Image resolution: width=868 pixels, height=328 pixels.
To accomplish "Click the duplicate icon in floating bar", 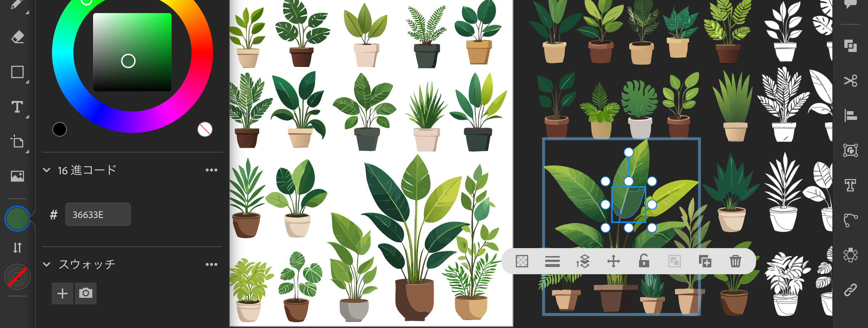I will tap(705, 261).
